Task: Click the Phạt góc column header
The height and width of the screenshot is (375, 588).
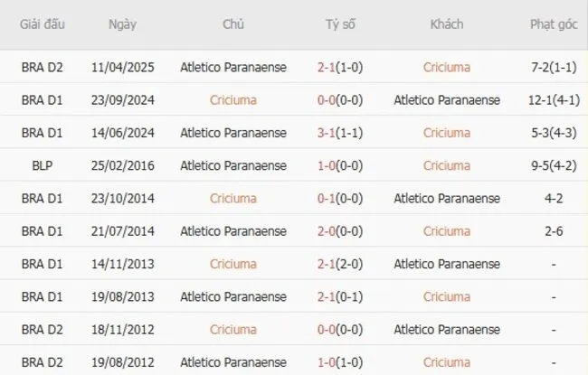Action: tap(554, 24)
